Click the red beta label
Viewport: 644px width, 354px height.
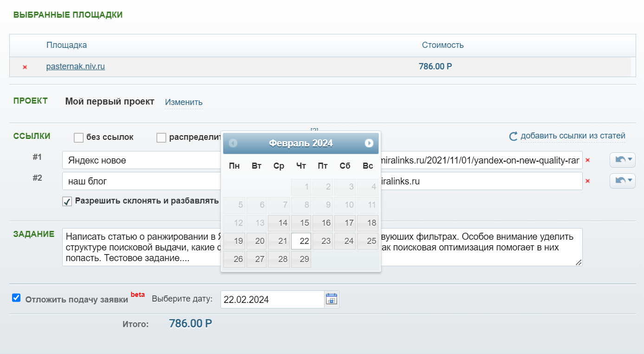(x=137, y=295)
